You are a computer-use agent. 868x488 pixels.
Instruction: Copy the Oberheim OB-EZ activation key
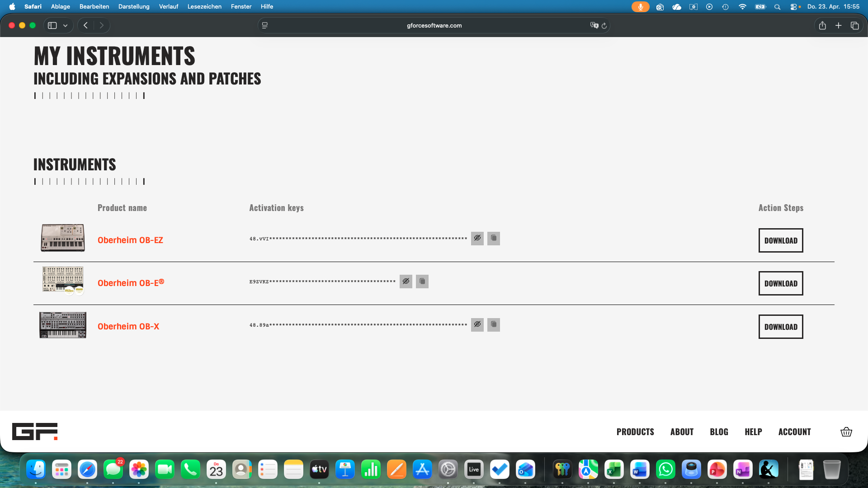(x=494, y=238)
